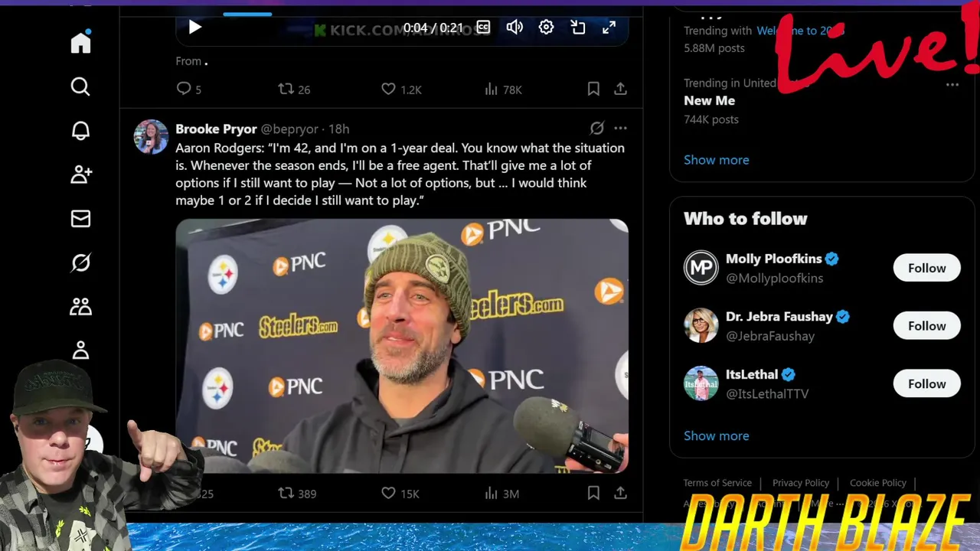Open the 18h timestamp of the post
Screen dimensions: 980x551
[x=339, y=129]
